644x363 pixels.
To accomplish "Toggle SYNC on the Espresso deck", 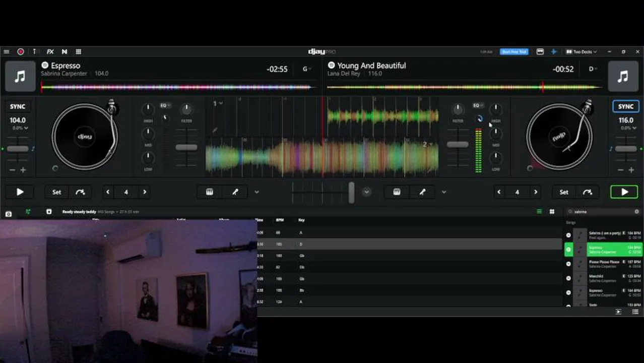I will pyautogui.click(x=18, y=106).
